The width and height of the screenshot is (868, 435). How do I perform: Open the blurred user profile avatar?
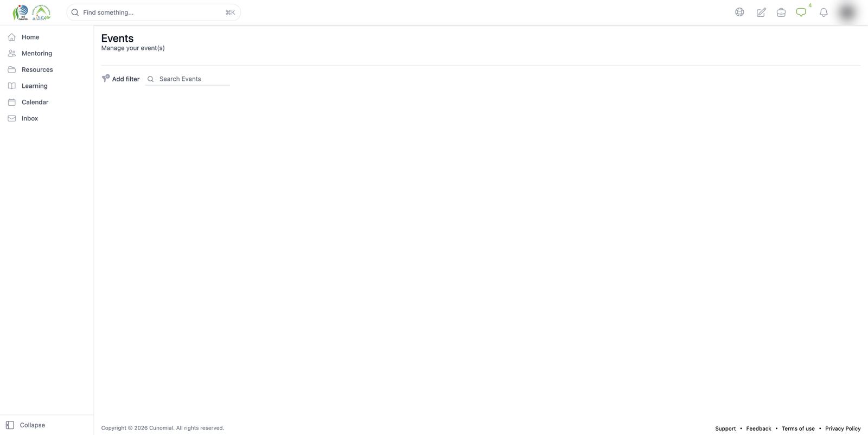(x=847, y=12)
